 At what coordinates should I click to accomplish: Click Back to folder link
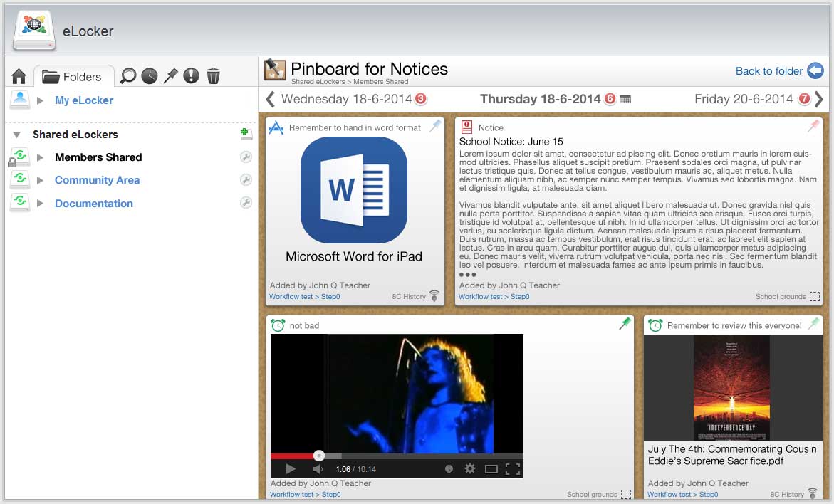[769, 70]
